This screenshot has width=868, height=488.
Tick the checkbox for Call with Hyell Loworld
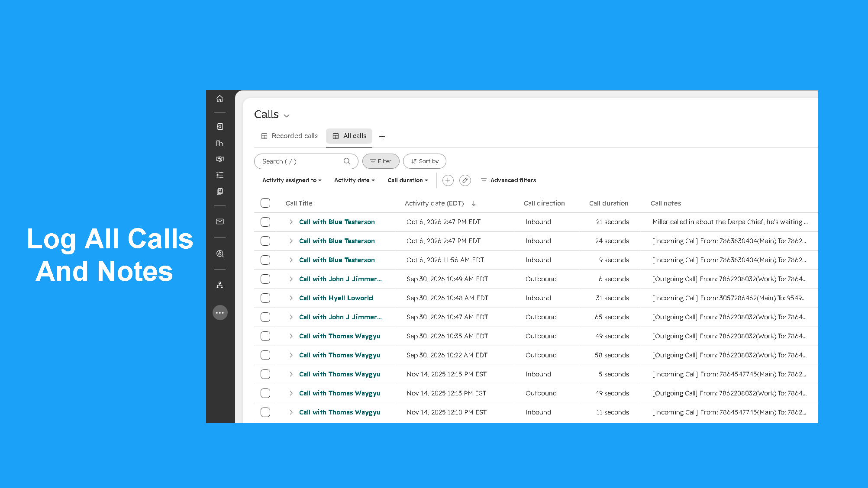[265, 298]
